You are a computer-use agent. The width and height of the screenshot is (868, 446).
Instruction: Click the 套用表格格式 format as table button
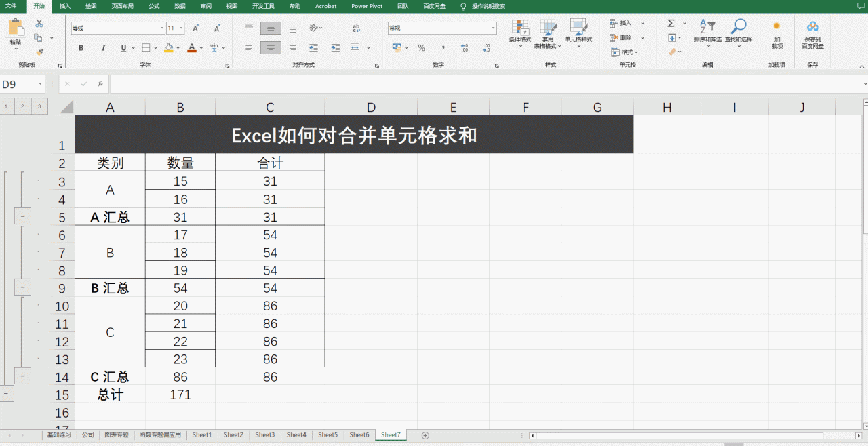pos(548,34)
